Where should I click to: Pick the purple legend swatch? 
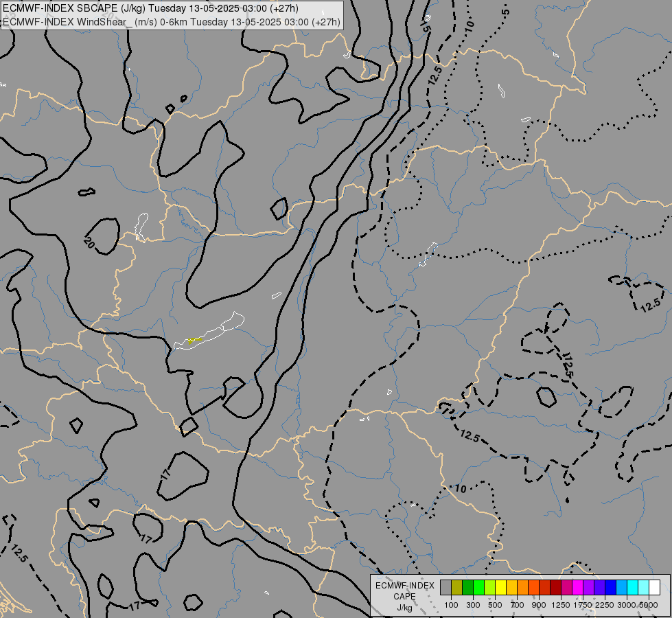[589, 587]
